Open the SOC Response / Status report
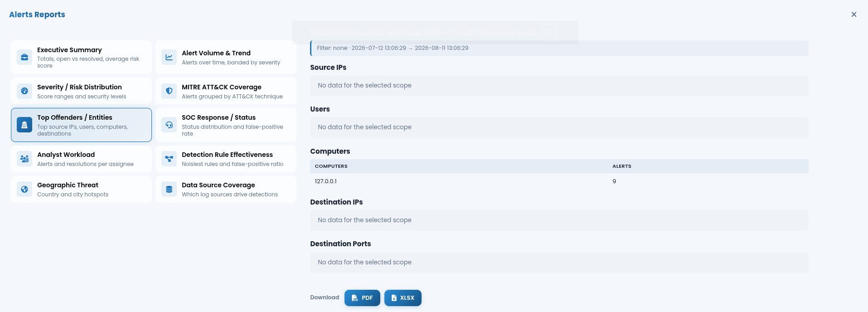The height and width of the screenshot is (312, 868). point(226,125)
